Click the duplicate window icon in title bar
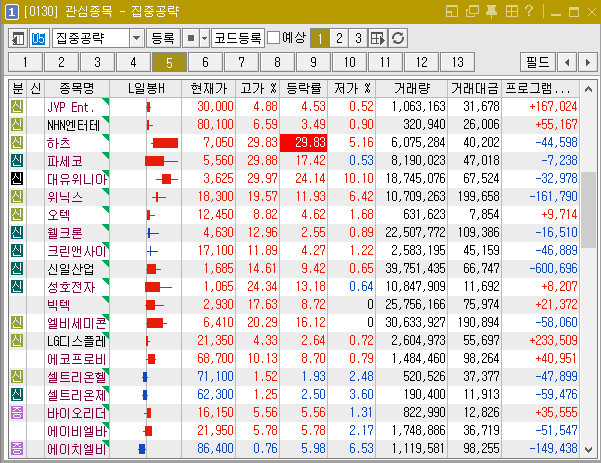601x463 pixels. pyautogui.click(x=472, y=11)
